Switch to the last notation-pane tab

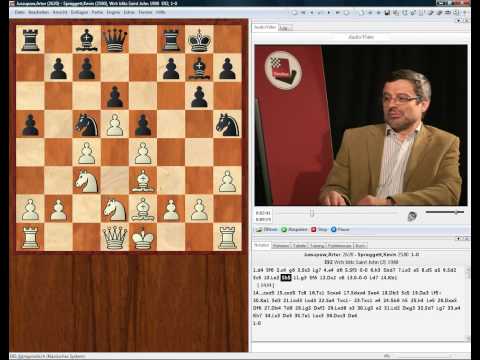[x=360, y=246]
